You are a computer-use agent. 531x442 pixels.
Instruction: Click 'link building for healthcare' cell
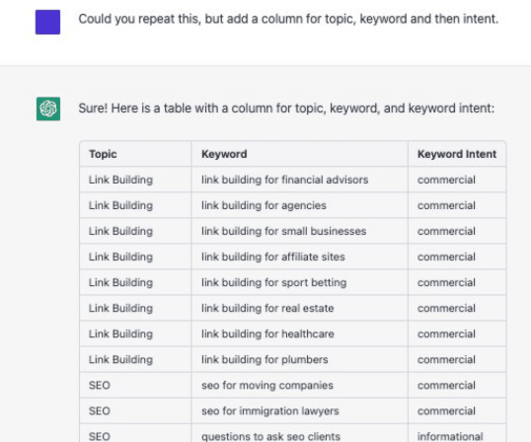point(300,334)
